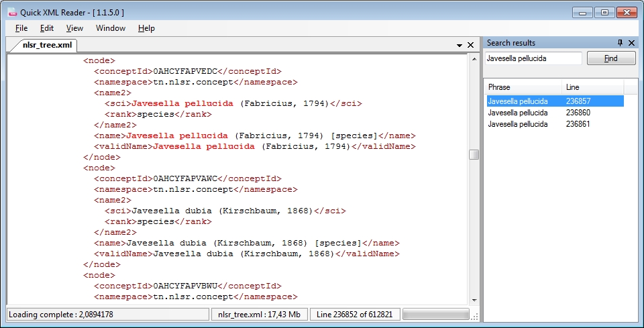Click the sci line with Javesella pellucida
This screenshot has width=644, height=328.
[233, 103]
